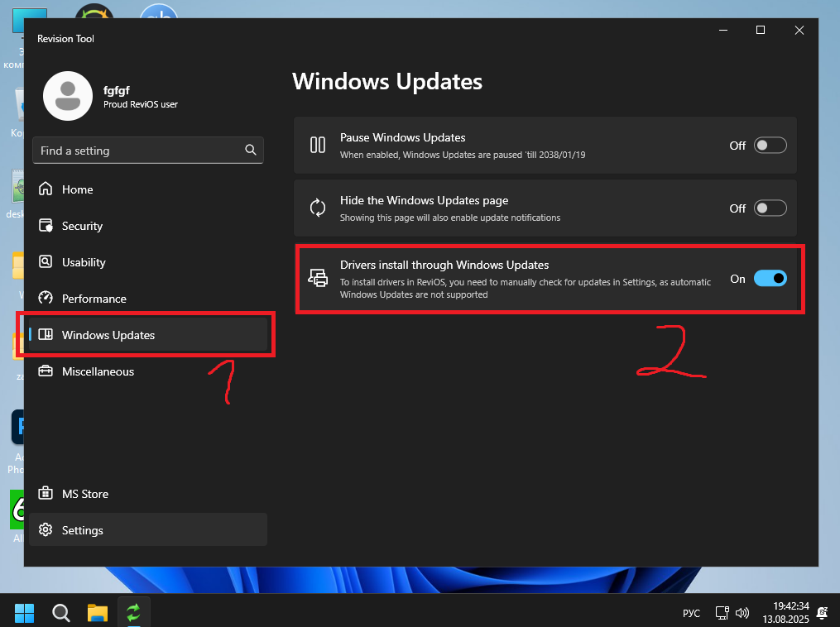Click the Windows Updates sidebar icon
The image size is (840, 627).
click(46, 335)
